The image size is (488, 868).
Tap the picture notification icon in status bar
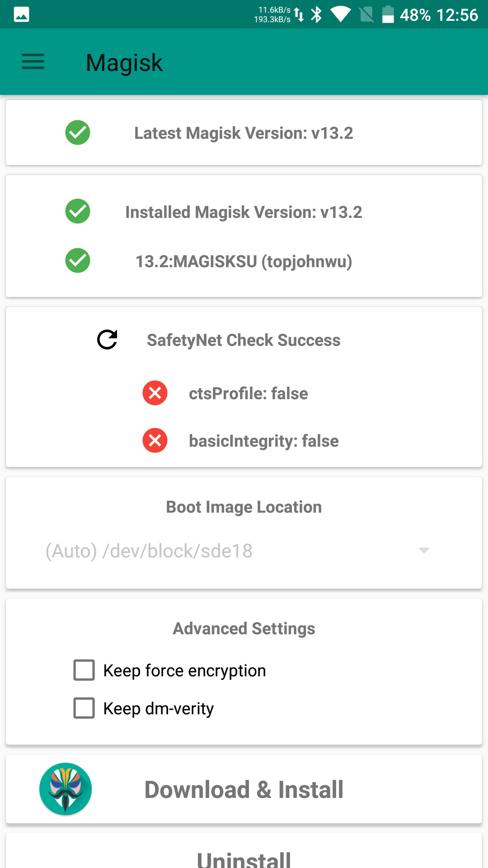(21, 14)
